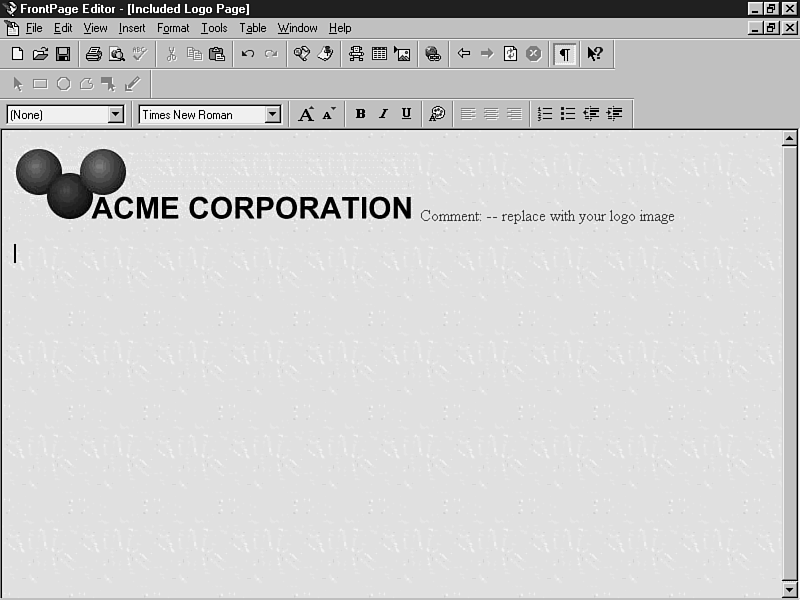
Task: Click the Help pointer question icon
Action: pyautogui.click(x=595, y=54)
